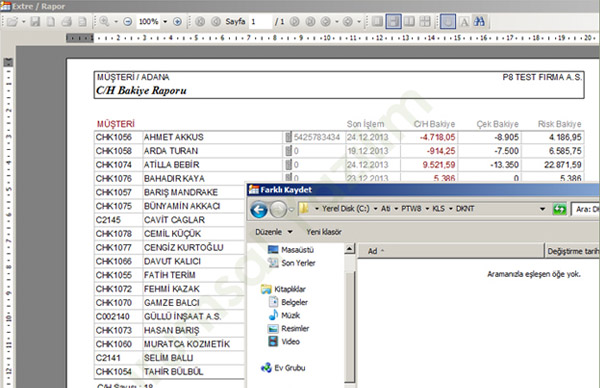Select Son Yerler in navigation pane
This screenshot has width=600, height=388.
[292, 263]
